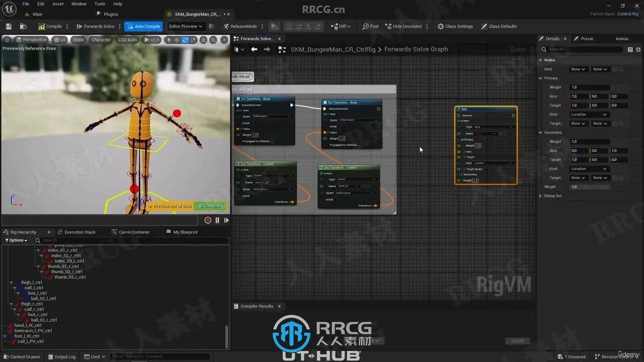
Task: Click the Rig Hierarchy vertical scrollbar
Action: point(226,336)
